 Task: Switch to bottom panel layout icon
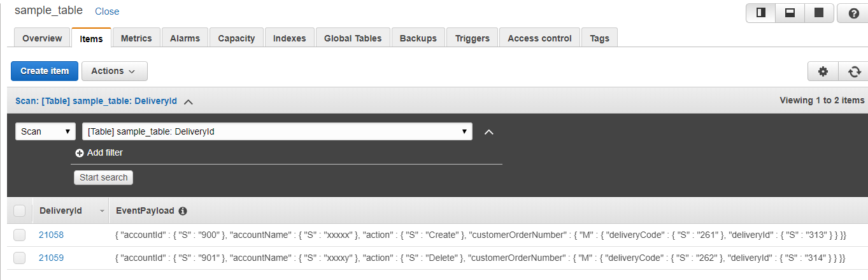click(790, 13)
